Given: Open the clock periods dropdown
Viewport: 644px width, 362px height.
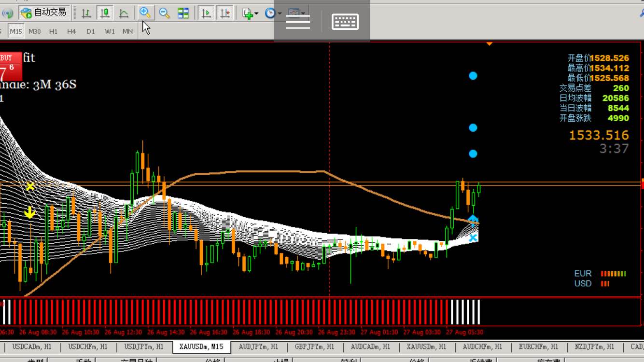Looking at the screenshot, I should point(273,13).
